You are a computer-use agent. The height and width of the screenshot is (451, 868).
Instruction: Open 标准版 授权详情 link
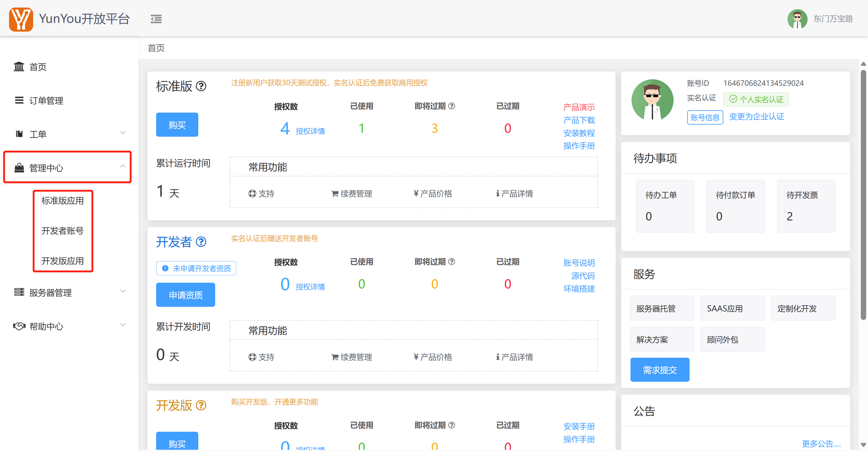310,131
